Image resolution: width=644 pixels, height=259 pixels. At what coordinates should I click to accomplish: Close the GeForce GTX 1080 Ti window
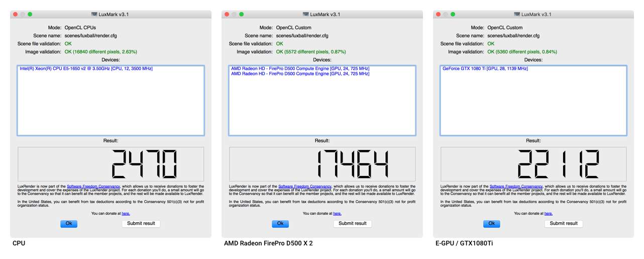tap(439, 15)
